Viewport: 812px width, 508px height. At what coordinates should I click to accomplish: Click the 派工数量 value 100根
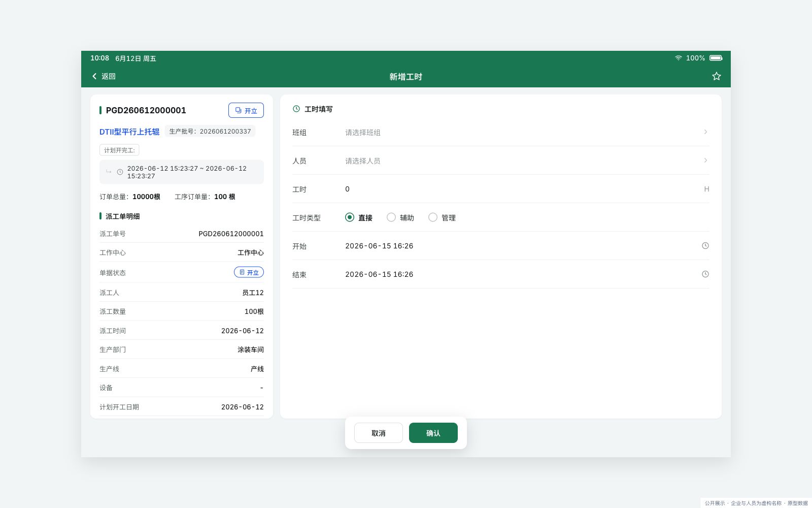click(x=254, y=311)
